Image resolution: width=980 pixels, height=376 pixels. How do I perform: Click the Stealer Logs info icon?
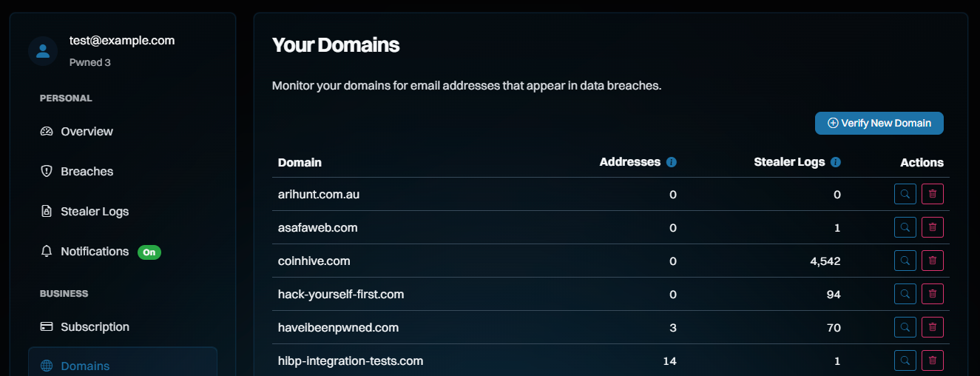836,162
